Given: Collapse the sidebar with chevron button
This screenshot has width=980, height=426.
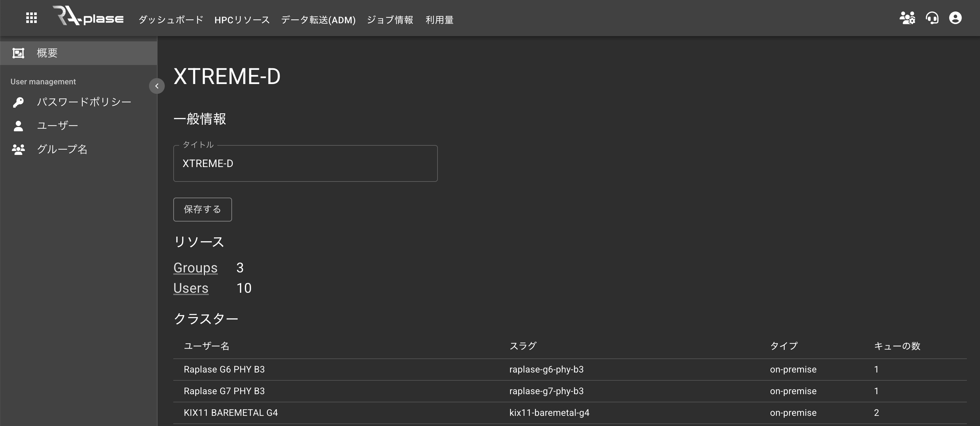Looking at the screenshot, I should (x=157, y=86).
